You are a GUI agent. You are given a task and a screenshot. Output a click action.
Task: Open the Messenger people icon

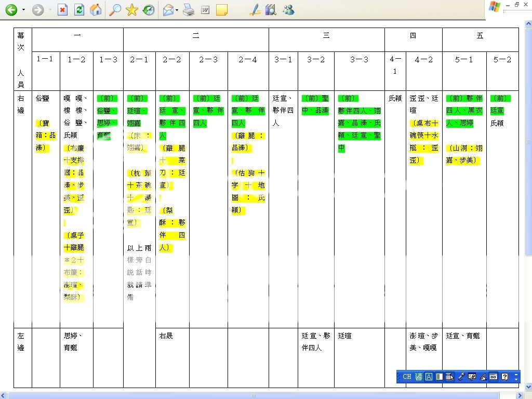[288, 10]
